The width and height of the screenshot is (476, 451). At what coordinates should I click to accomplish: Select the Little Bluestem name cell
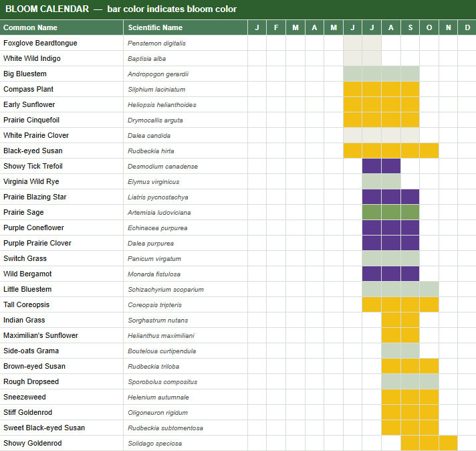coord(62,289)
